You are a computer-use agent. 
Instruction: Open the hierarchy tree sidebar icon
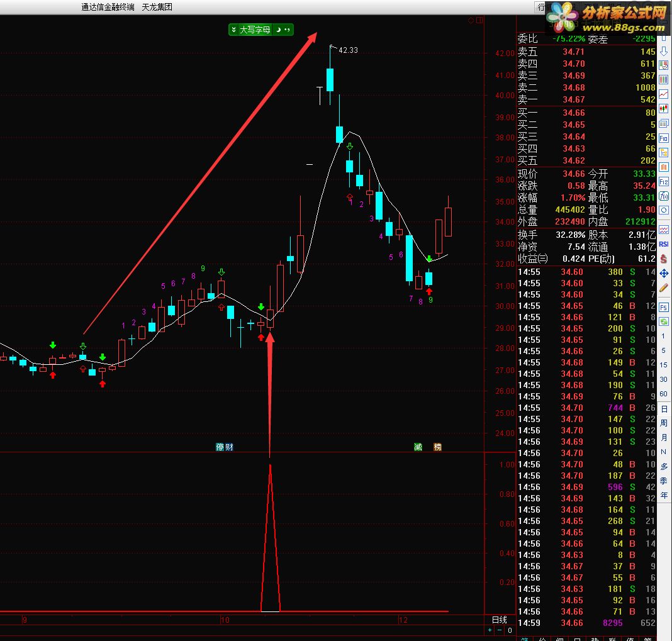click(663, 152)
